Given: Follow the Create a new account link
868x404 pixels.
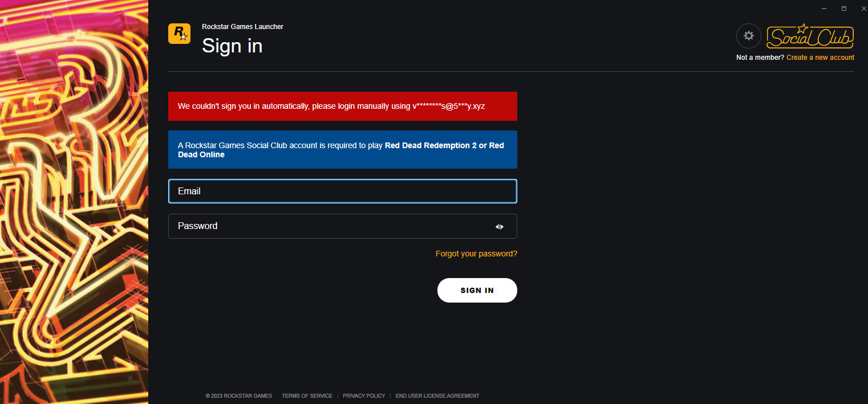Looking at the screenshot, I should click(820, 58).
